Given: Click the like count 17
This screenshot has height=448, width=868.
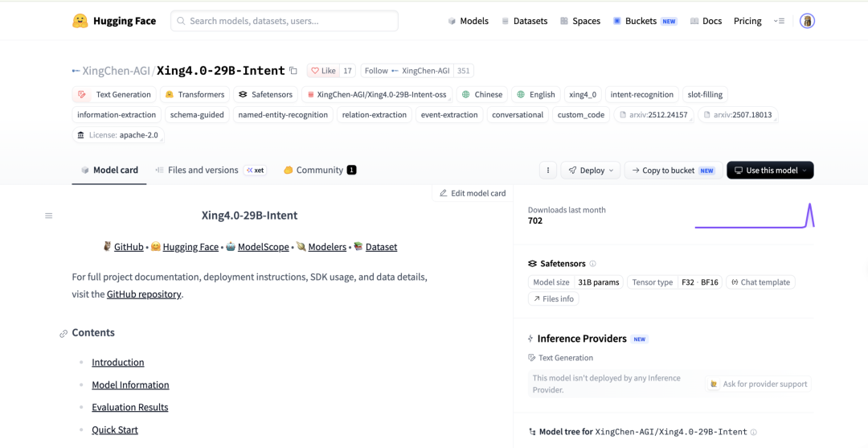Looking at the screenshot, I should pos(347,71).
